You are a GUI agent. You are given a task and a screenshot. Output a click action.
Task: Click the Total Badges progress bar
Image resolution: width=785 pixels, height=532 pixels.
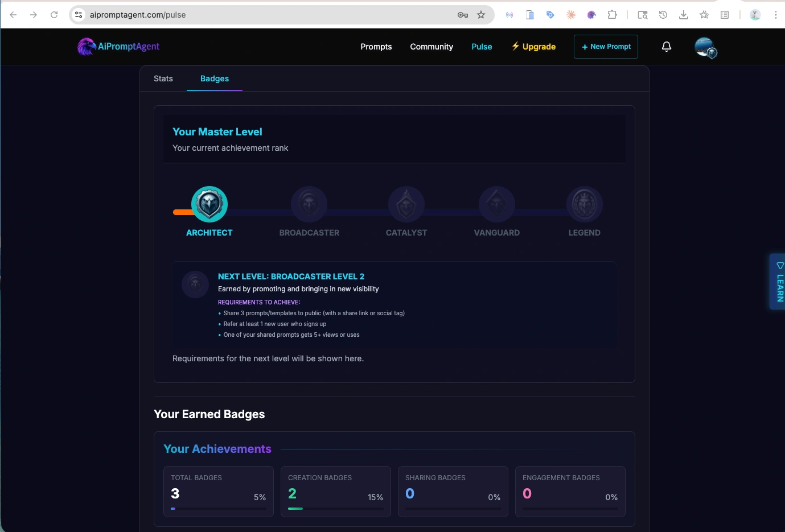pyautogui.click(x=219, y=509)
